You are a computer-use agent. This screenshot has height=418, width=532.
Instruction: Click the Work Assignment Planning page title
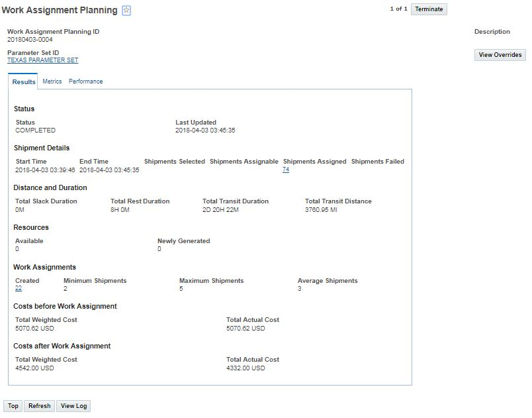point(60,11)
